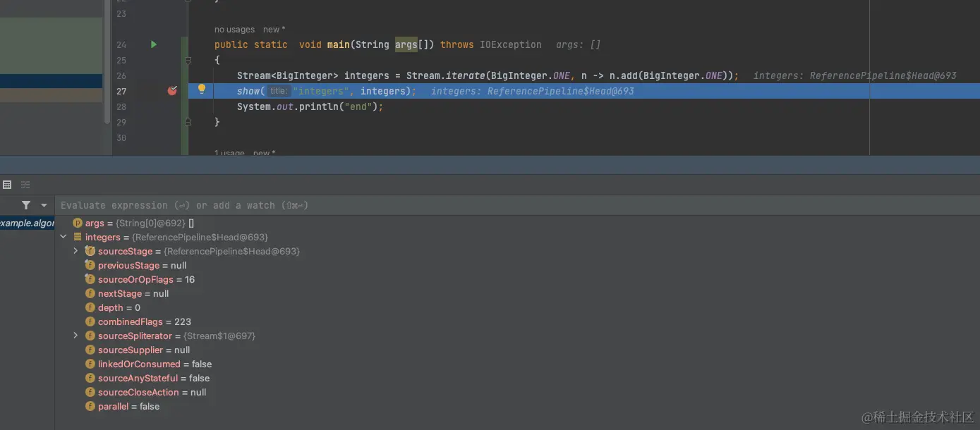Click the sourceStage field icon
The height and width of the screenshot is (430, 980).
pyautogui.click(x=90, y=251)
